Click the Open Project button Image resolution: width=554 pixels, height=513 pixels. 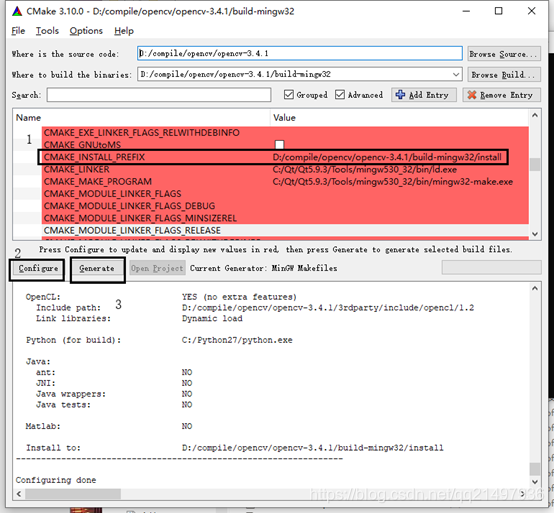coord(157,269)
